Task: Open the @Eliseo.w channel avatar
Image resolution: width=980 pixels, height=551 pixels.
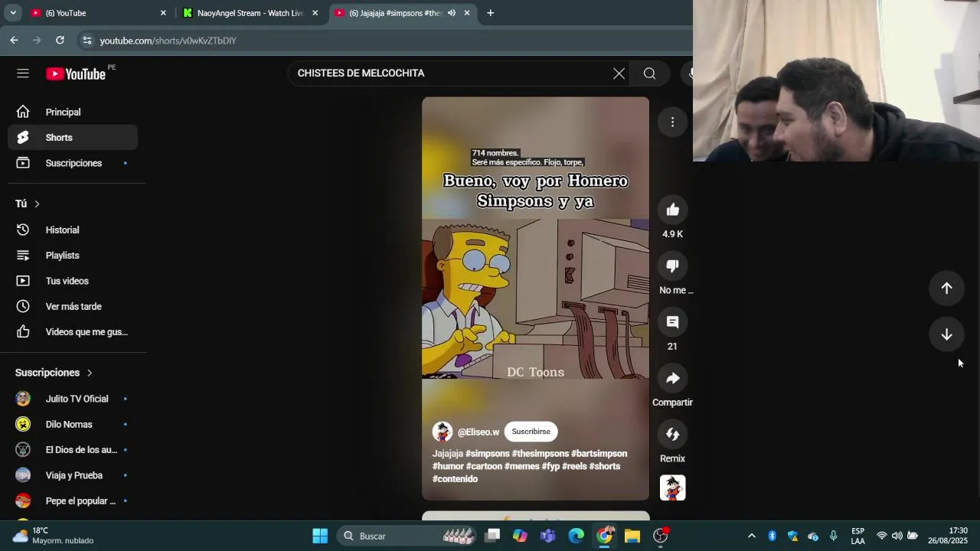Action: click(x=442, y=432)
